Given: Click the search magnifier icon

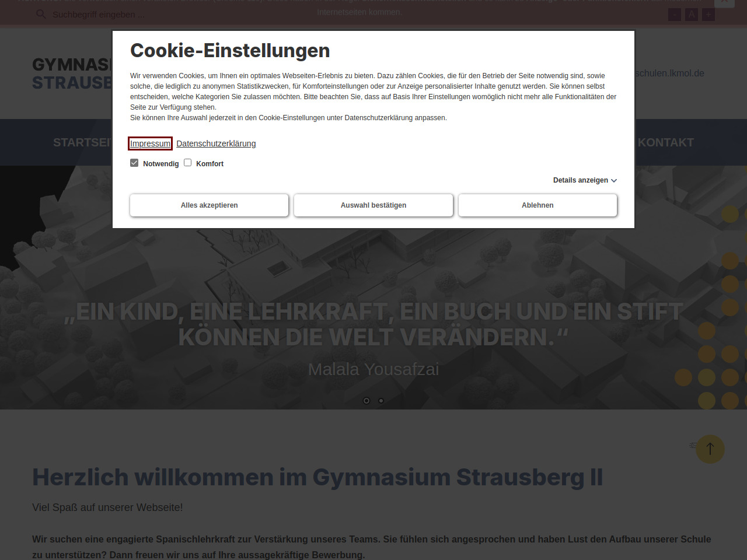Looking at the screenshot, I should point(41,14).
